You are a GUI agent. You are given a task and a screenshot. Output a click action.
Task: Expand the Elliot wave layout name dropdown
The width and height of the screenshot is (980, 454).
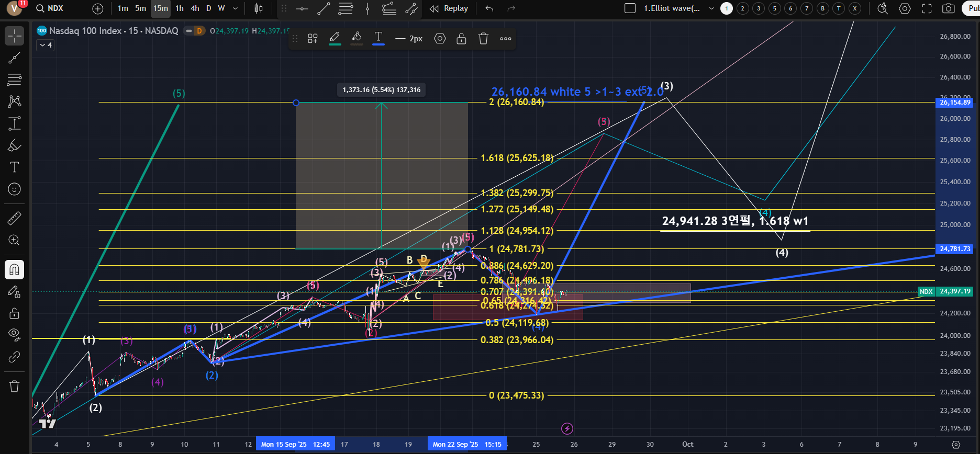coord(711,8)
